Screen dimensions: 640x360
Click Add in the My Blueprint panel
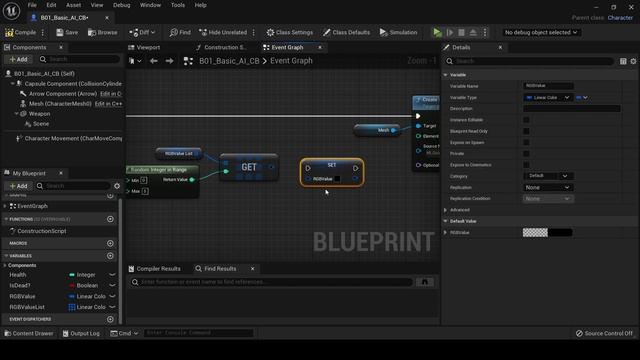tap(18, 186)
